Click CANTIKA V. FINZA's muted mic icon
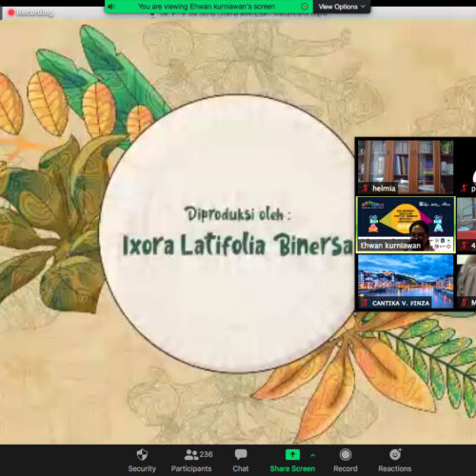476x476 pixels. 366,303
